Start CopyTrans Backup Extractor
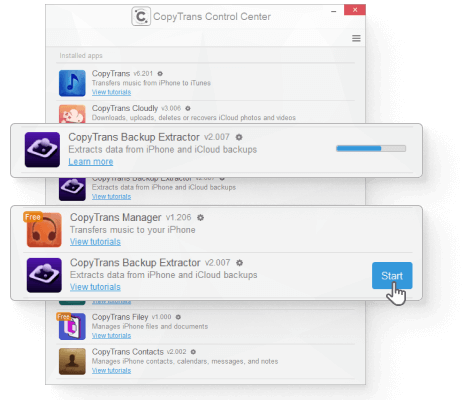 click(392, 276)
